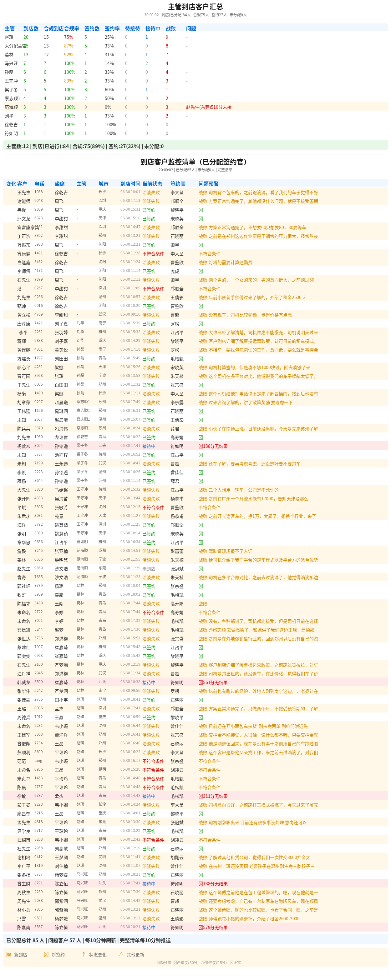
Task: Click the status icon in 李师傅's 问题预警 cell
Action: click(201, 271)
